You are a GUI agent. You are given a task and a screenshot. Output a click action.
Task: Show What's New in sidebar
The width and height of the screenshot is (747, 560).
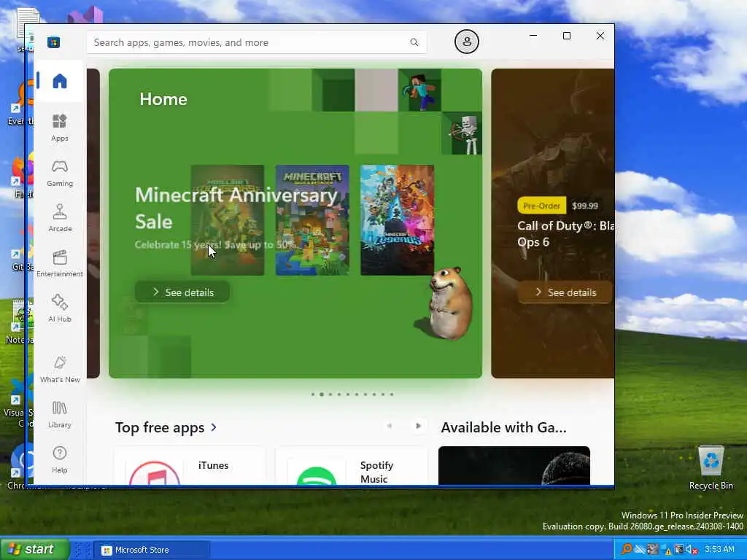click(x=60, y=369)
